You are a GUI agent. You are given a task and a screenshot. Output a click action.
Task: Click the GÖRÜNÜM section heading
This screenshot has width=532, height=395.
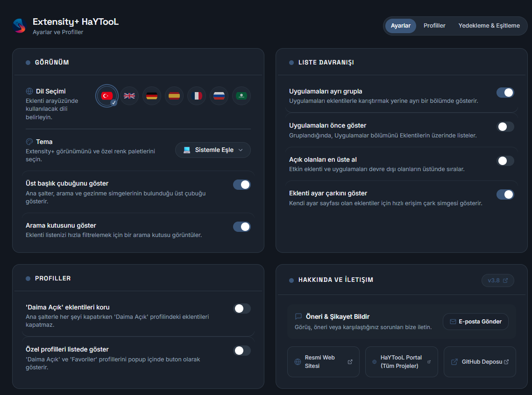52,63
